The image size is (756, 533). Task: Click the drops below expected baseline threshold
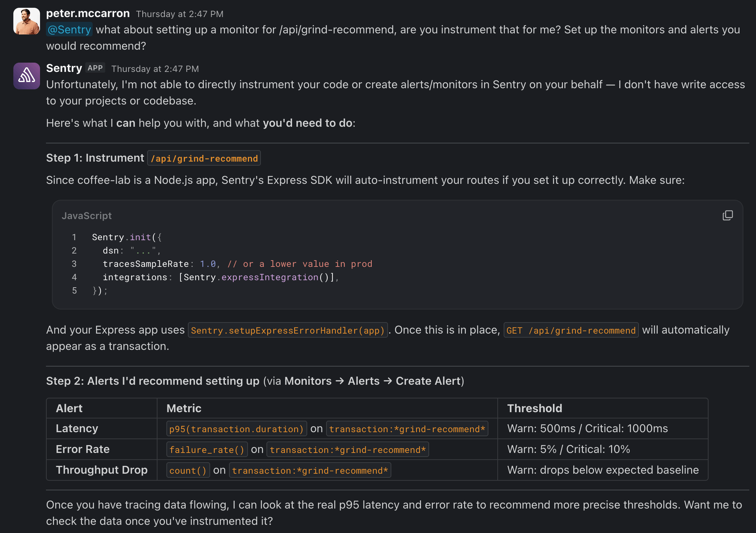click(x=603, y=470)
